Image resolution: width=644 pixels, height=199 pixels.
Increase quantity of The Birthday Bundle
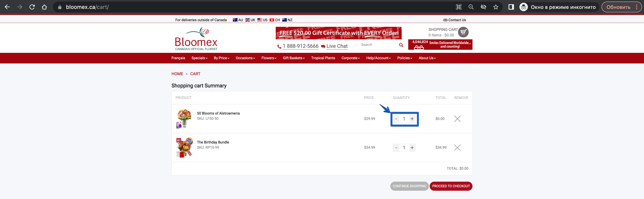[x=412, y=148]
